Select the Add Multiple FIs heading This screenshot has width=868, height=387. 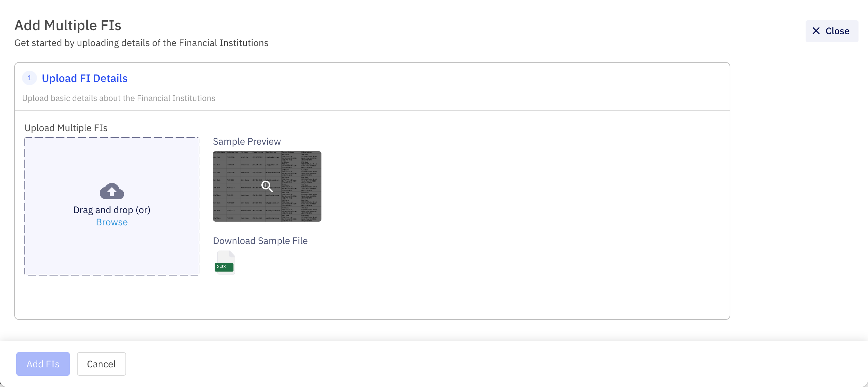67,25
